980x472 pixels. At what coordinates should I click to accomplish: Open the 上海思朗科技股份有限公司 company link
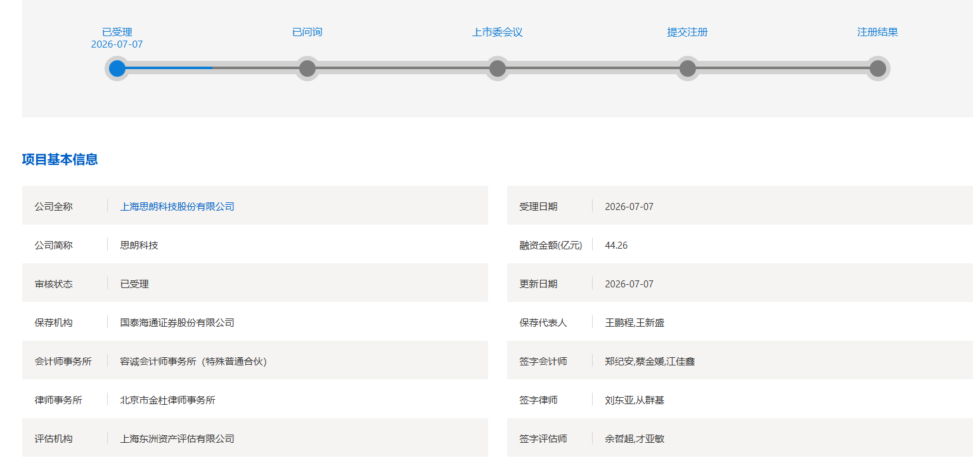coord(177,207)
